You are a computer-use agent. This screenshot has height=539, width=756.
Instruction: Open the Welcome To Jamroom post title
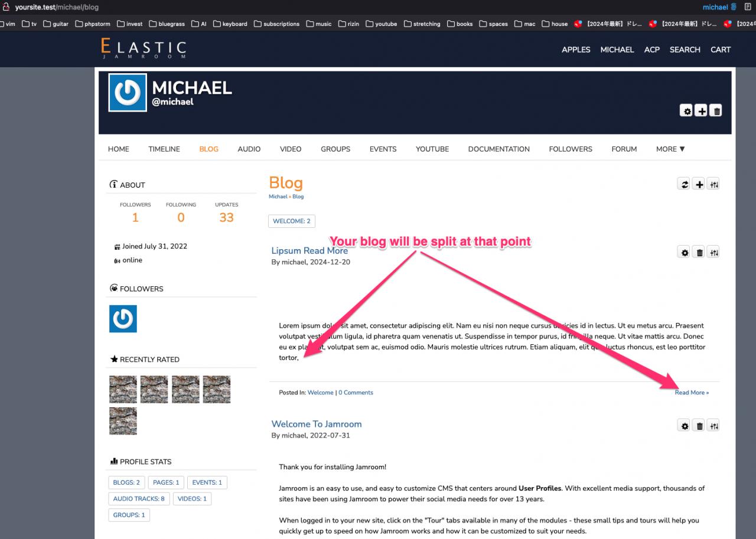tap(317, 424)
